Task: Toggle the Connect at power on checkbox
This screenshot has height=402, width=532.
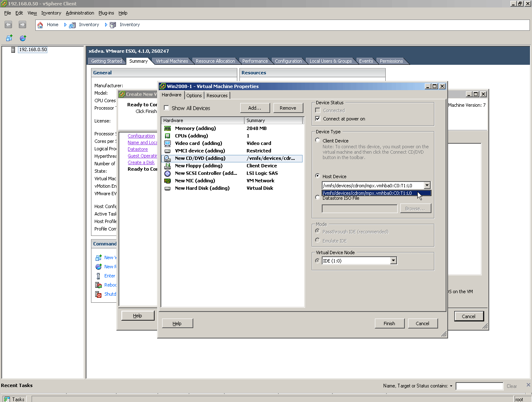Action: click(318, 118)
